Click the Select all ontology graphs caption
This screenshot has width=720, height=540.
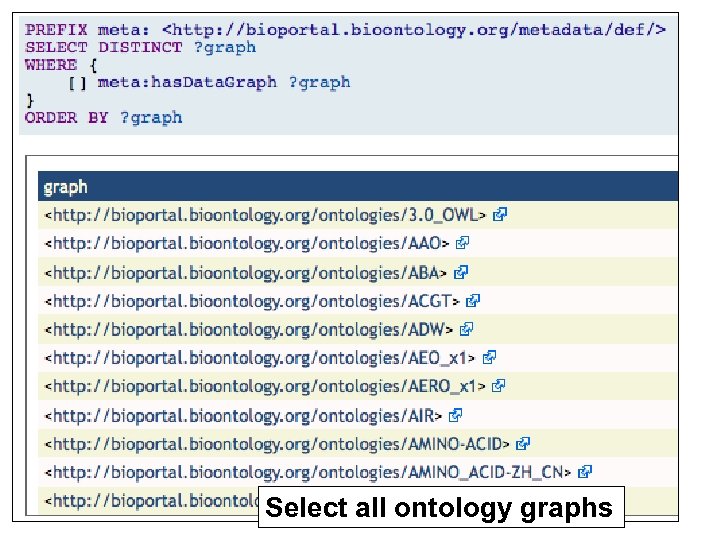tap(440, 508)
